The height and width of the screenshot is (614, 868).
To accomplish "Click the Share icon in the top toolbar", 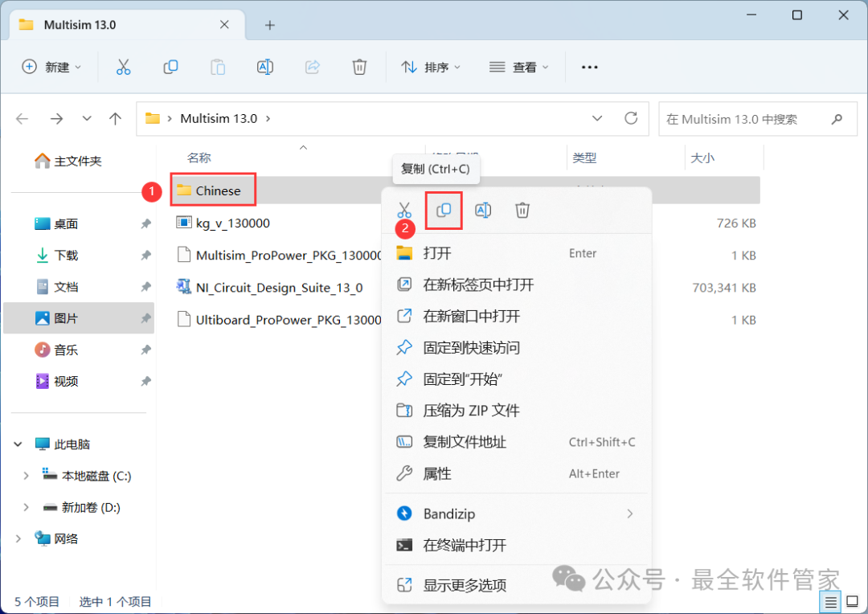I will pos(312,67).
